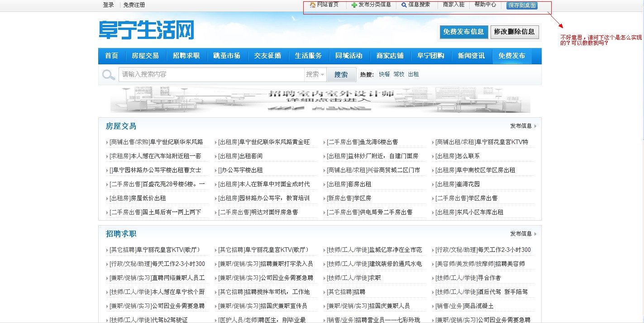Open the 商家店铺 navigation tab
This screenshot has height=323, width=644.
pyautogui.click(x=390, y=56)
